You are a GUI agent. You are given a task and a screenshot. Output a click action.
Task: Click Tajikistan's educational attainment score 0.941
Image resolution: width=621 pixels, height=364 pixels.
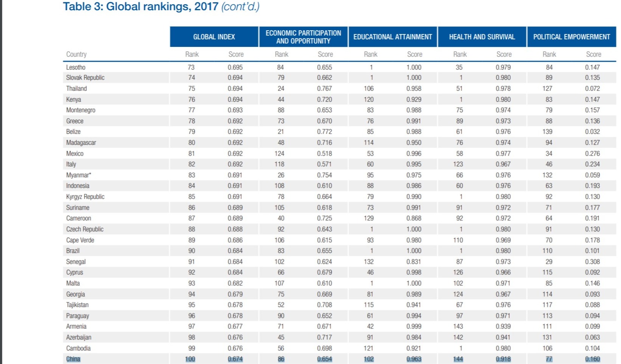414,305
